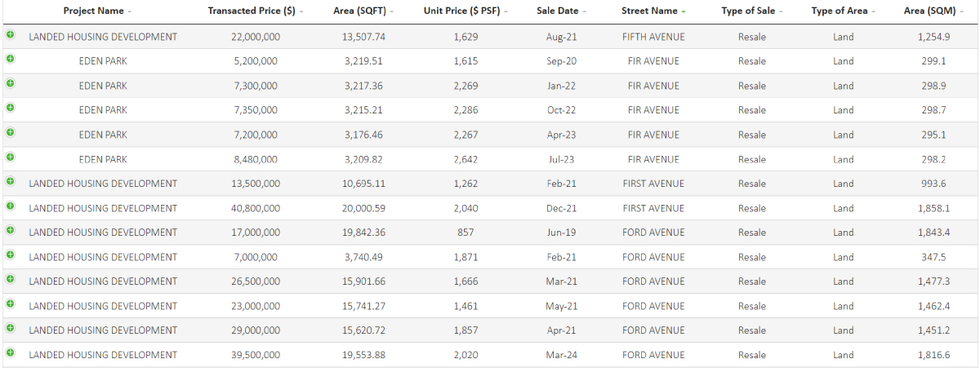The height and width of the screenshot is (368, 980).
Task: Click the plus icon for the 40,800,000 transaction
Action: click(10, 206)
